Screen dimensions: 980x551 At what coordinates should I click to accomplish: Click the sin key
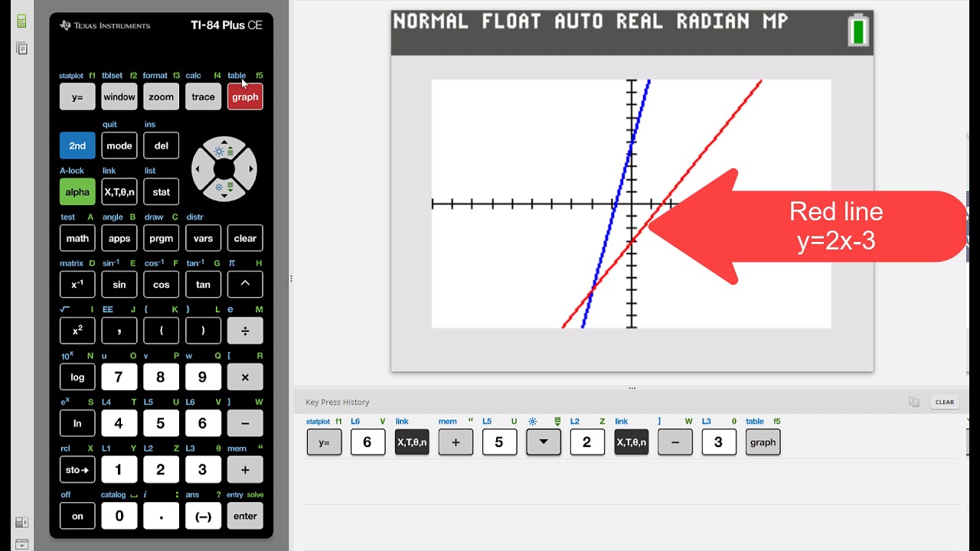tap(119, 285)
